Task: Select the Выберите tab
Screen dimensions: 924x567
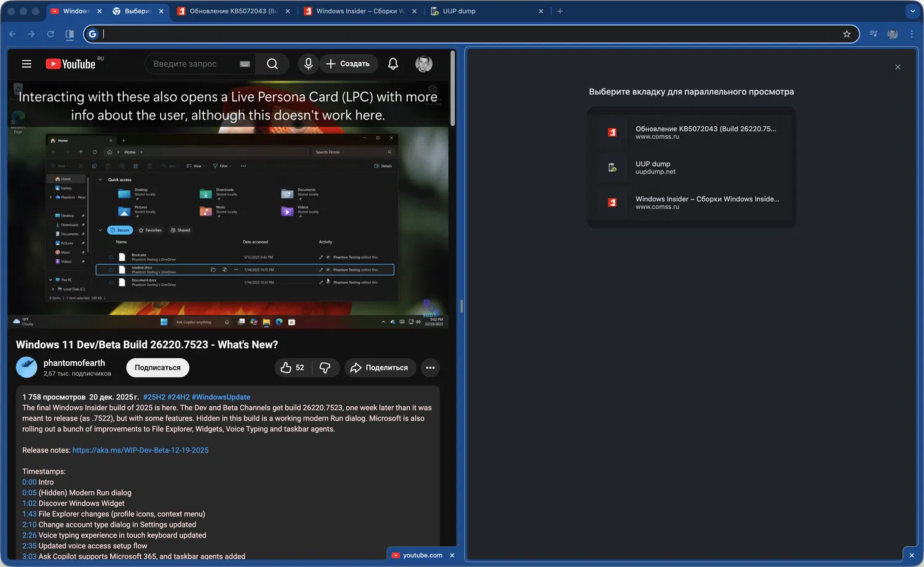Action: pyautogui.click(x=138, y=11)
